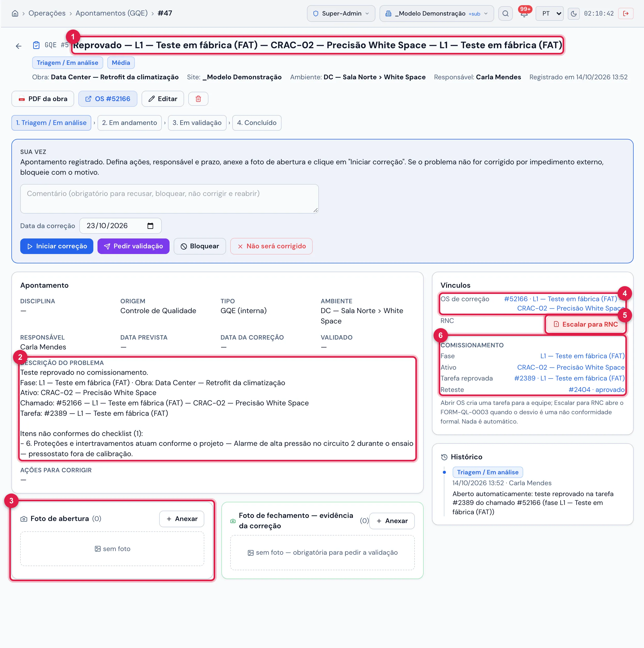Screen dimensions: 644x648
Task: Select step 4. Concluído
Action: point(257,123)
